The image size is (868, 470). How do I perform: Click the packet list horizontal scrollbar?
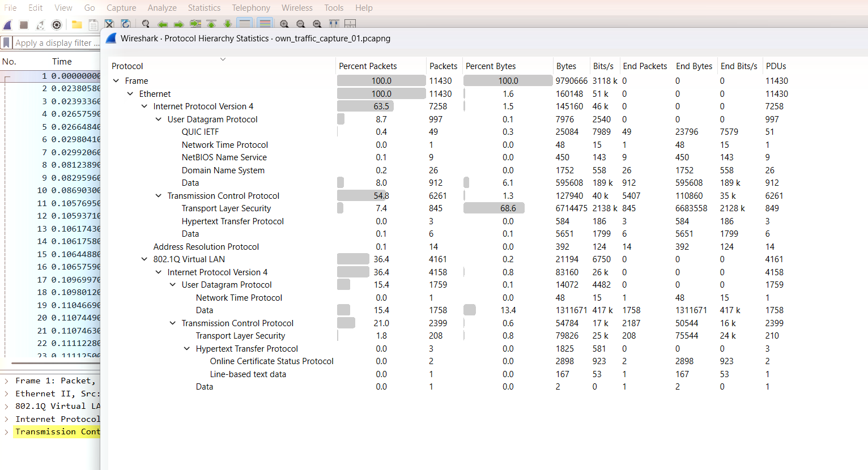(56, 363)
